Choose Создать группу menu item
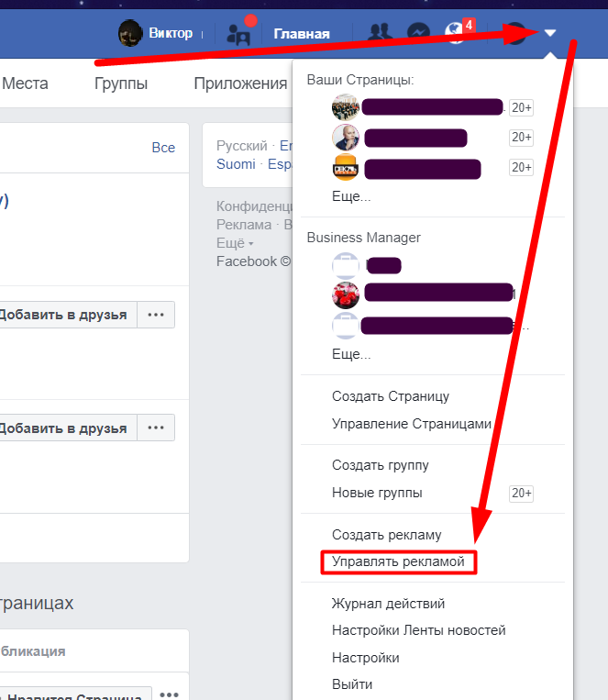Screen dimensions: 608x700 tap(380, 465)
